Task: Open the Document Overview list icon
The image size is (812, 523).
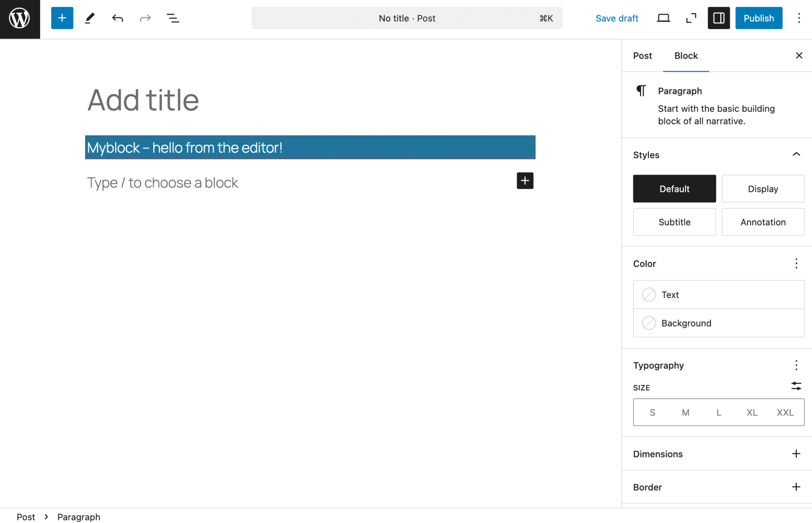Action: tap(173, 18)
